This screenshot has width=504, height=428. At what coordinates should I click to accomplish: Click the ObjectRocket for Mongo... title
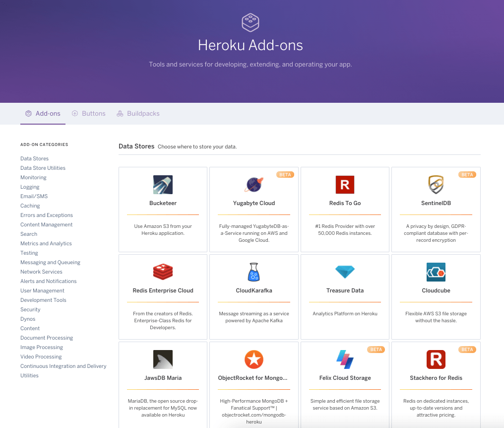click(252, 378)
